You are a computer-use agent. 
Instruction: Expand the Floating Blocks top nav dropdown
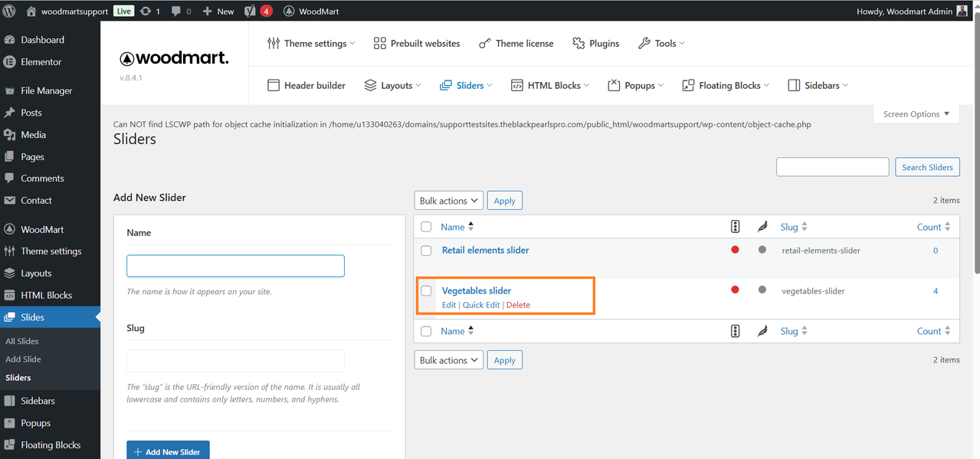coord(726,86)
